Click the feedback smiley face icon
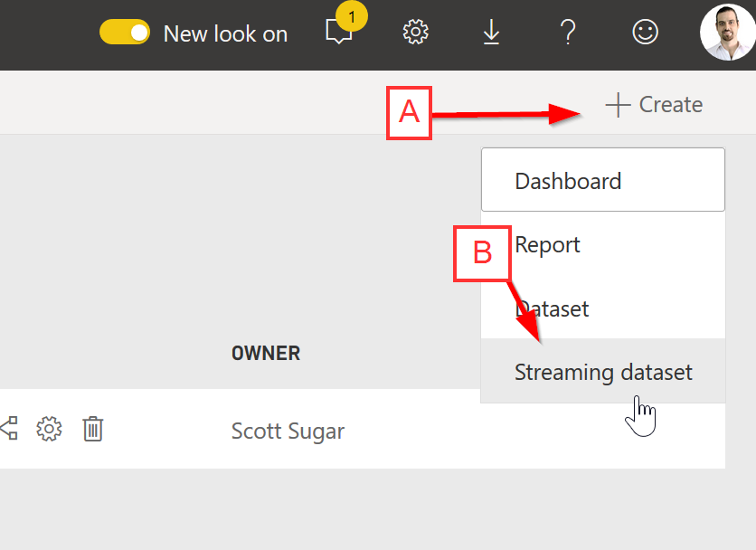 [x=645, y=33]
